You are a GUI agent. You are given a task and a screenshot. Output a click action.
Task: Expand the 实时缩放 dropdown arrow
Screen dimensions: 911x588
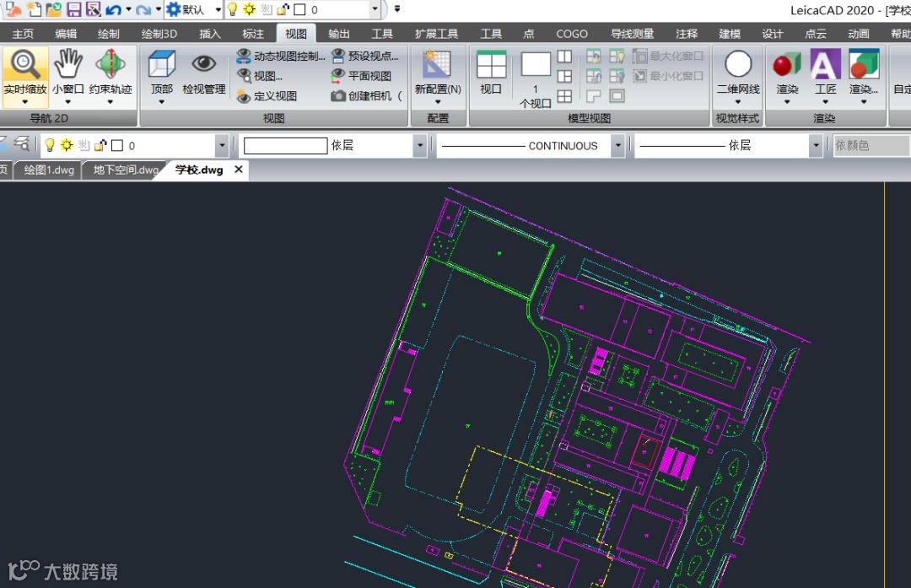click(24, 102)
